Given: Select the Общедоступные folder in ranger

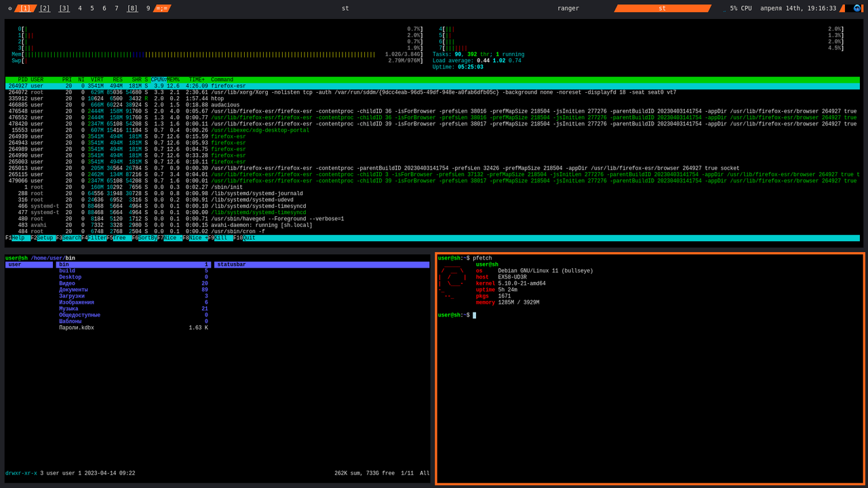Looking at the screenshot, I should pos(134,315).
